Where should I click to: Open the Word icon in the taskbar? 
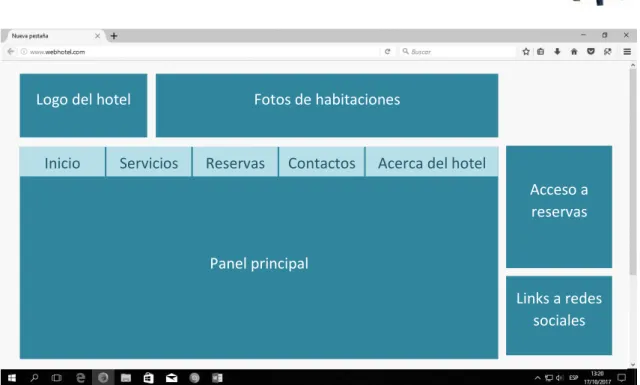(x=217, y=378)
